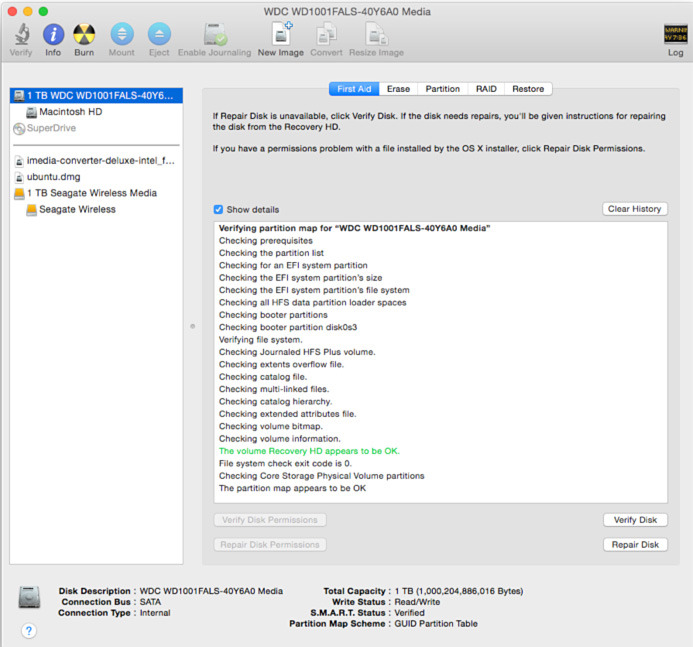
Task: Click 'Checking Journaled HFS Plus volume' line
Action: (x=297, y=352)
